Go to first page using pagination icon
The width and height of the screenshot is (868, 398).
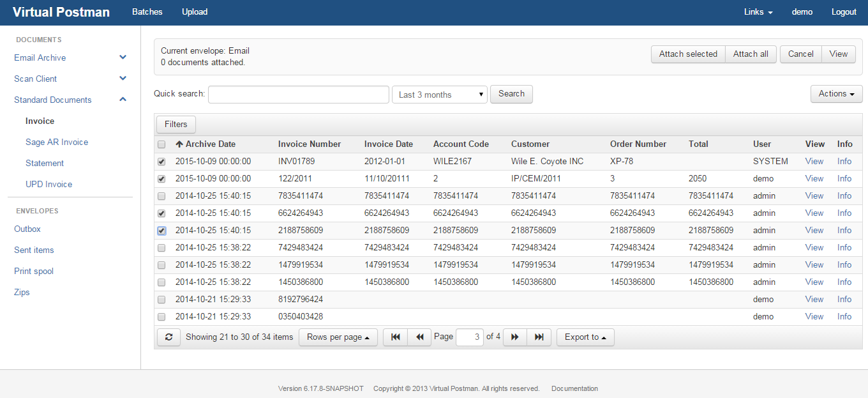pos(395,337)
